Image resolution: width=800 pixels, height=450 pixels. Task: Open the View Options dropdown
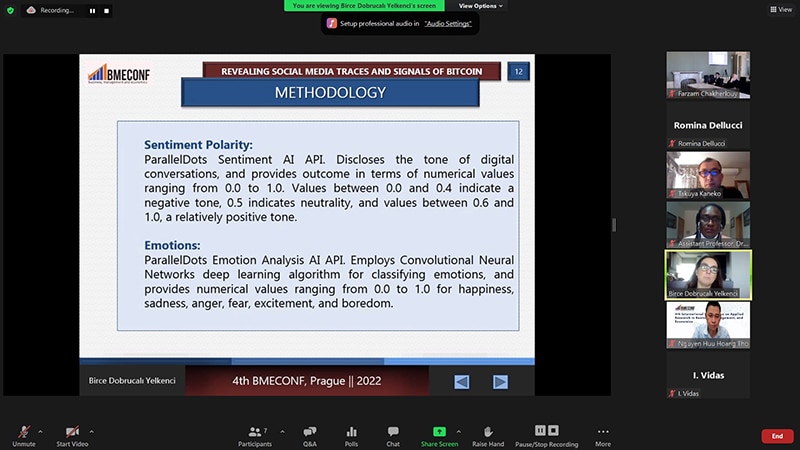coord(481,5)
